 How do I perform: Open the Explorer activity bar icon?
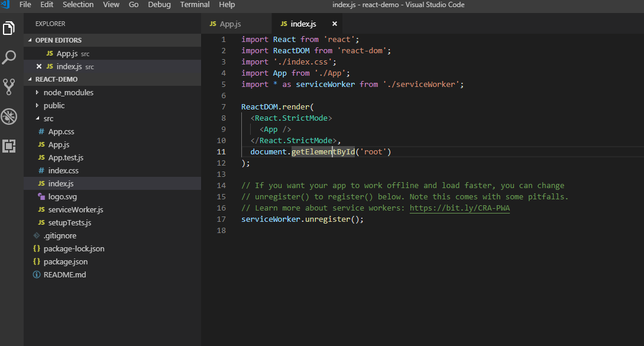click(x=9, y=28)
